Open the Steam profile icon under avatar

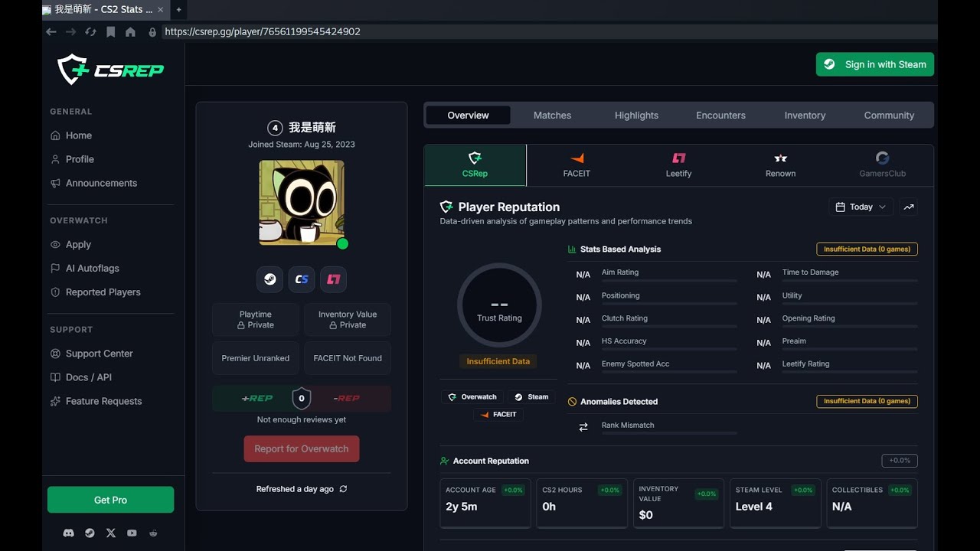click(269, 279)
